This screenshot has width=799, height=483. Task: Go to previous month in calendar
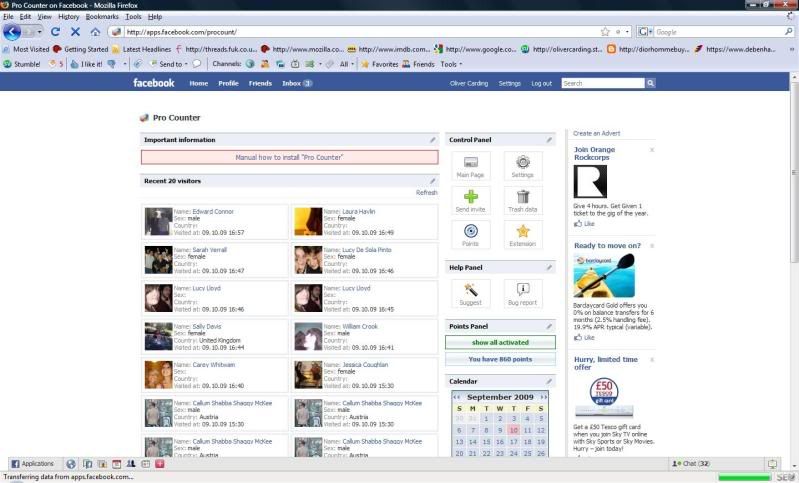click(457, 397)
